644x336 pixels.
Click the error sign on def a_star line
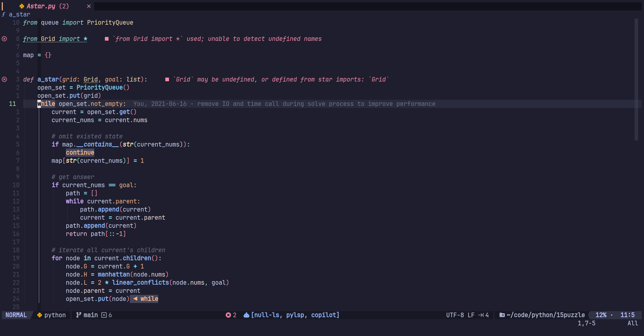(x=5, y=79)
